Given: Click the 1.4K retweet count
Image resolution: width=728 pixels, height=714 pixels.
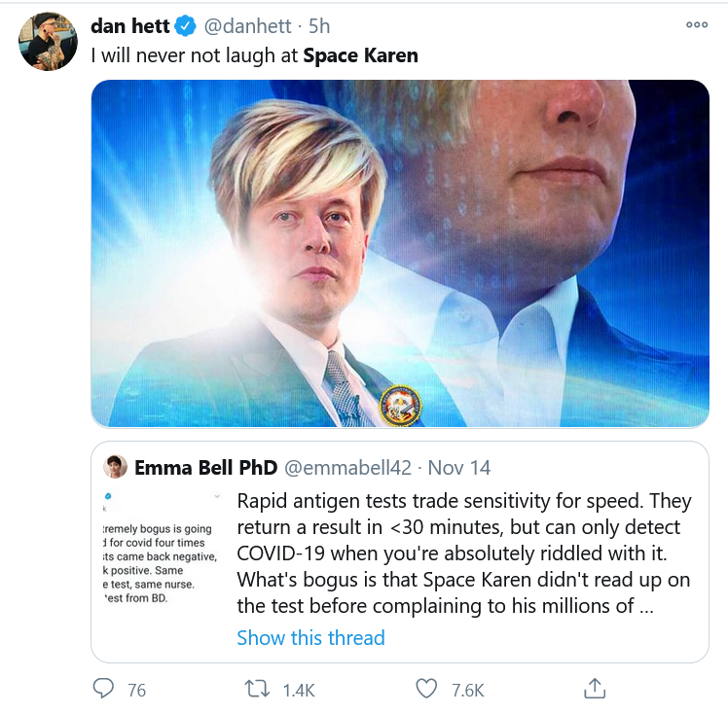Looking at the screenshot, I should click(x=298, y=690).
